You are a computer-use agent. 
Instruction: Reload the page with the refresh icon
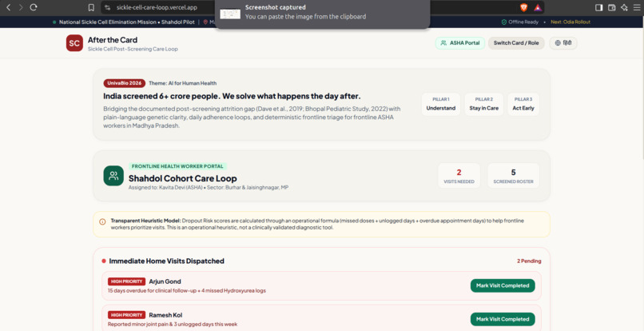pyautogui.click(x=34, y=7)
